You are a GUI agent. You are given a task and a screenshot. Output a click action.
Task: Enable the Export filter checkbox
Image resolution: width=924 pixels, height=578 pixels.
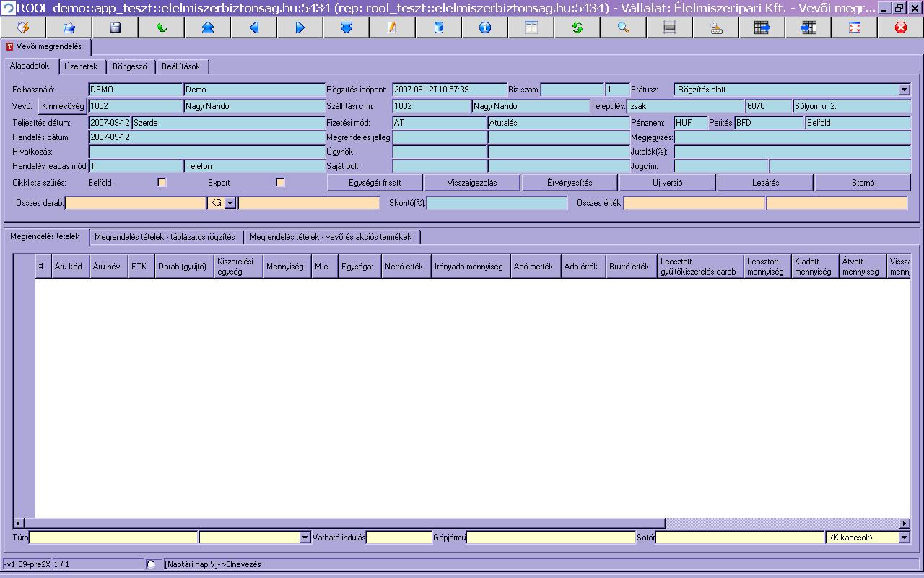pos(280,183)
